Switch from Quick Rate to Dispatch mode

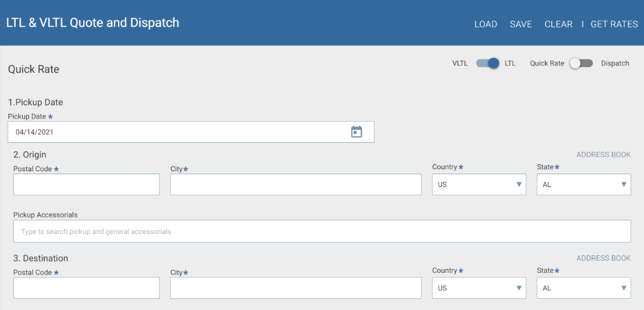click(581, 63)
